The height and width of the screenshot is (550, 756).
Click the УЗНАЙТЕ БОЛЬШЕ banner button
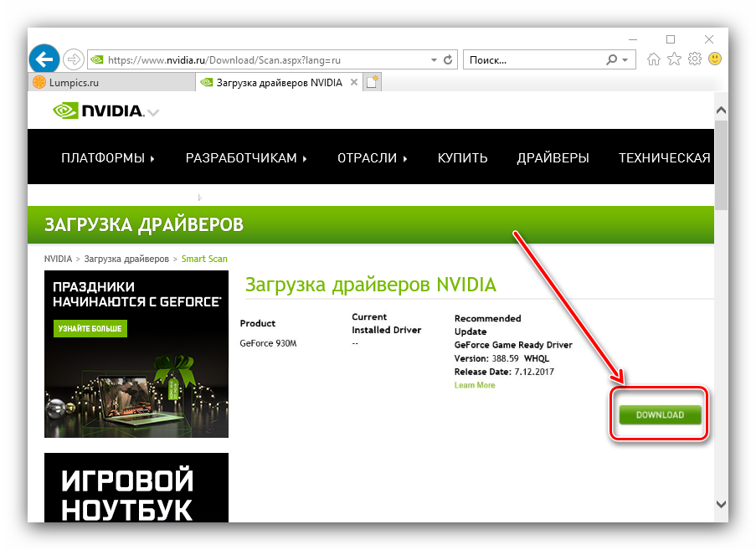(x=90, y=328)
